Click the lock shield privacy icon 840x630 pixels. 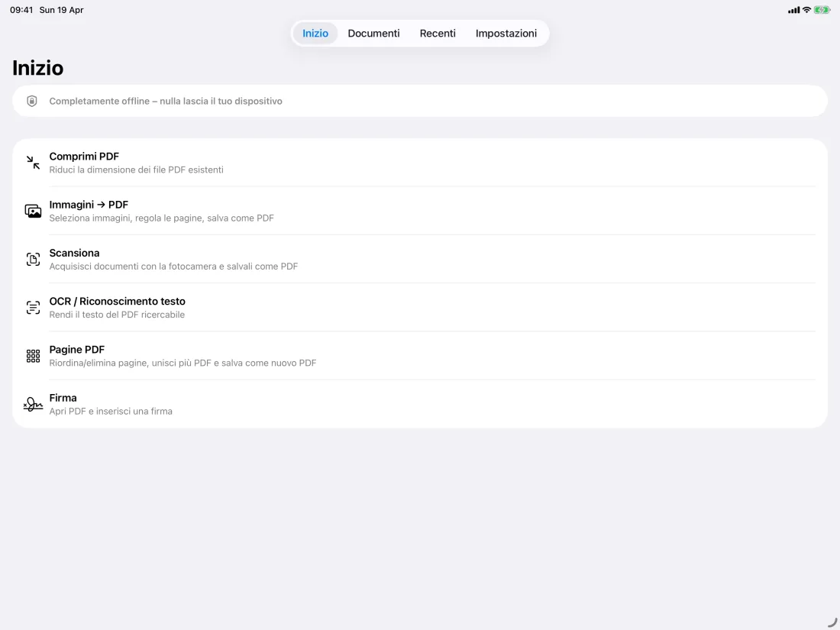32,101
